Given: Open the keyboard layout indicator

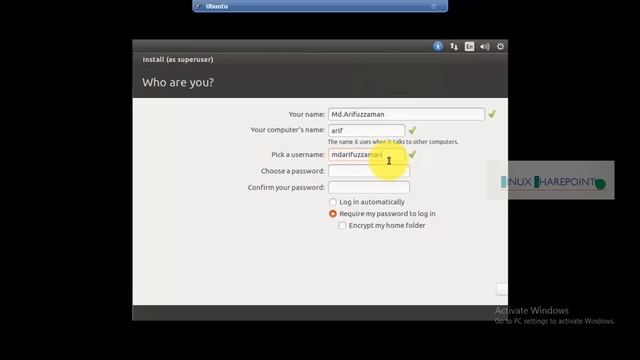Looking at the screenshot, I should coord(469,47).
